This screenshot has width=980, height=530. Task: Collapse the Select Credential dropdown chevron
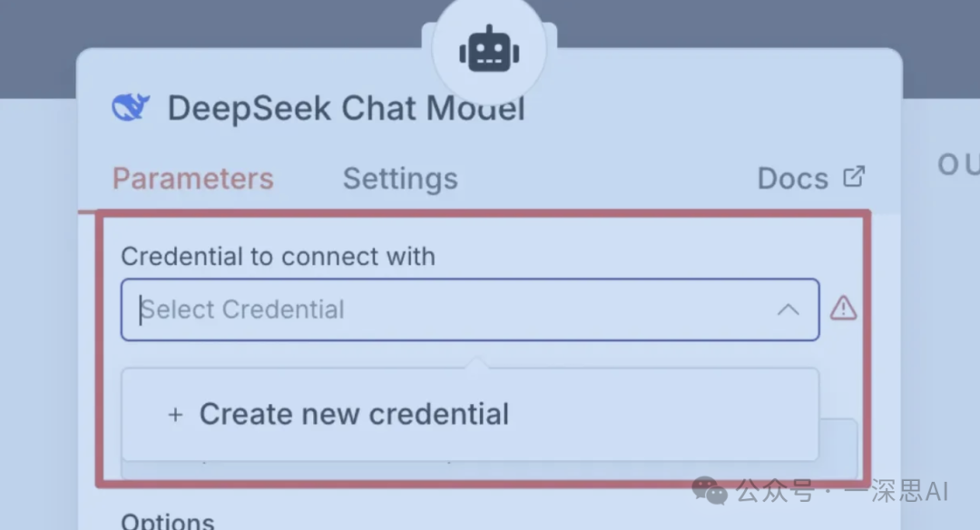[788, 309]
